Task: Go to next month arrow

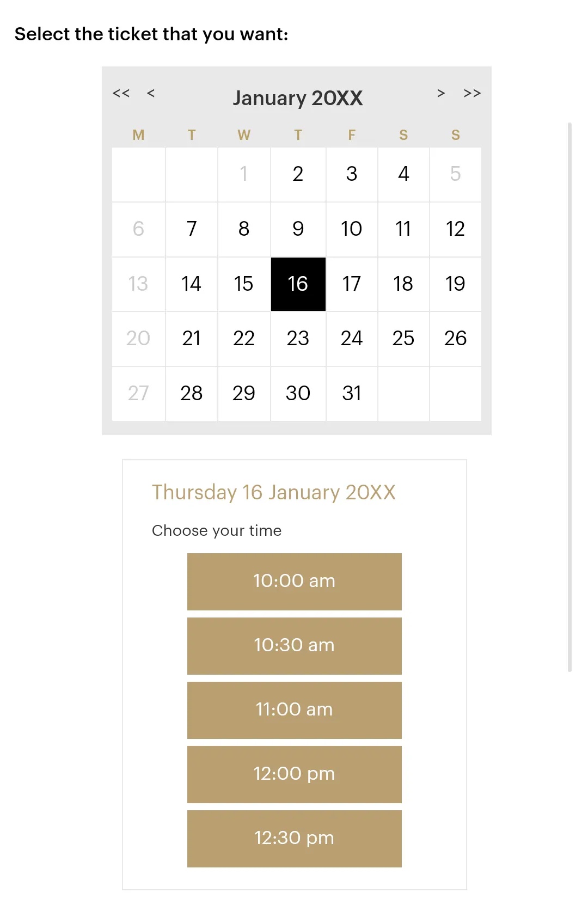Action: pyautogui.click(x=441, y=93)
